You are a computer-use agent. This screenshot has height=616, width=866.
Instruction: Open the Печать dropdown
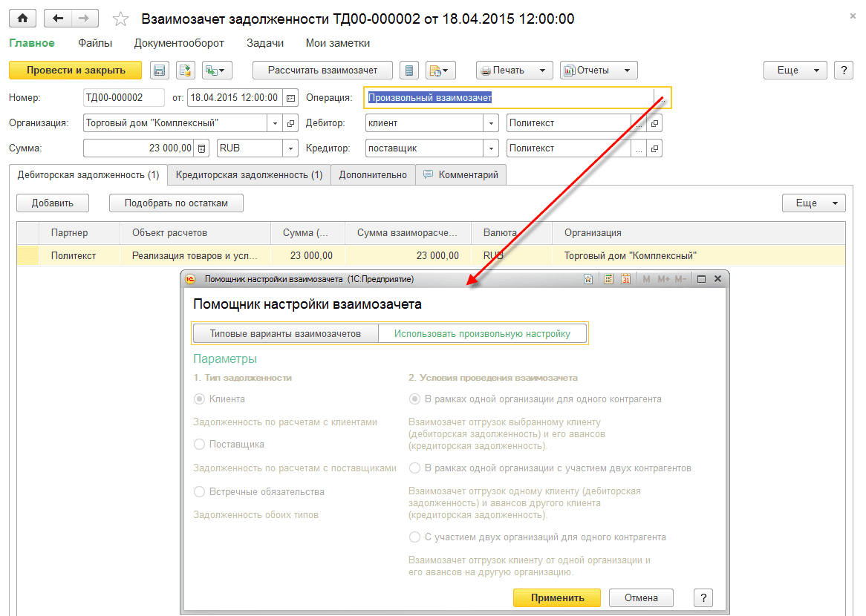pos(515,70)
